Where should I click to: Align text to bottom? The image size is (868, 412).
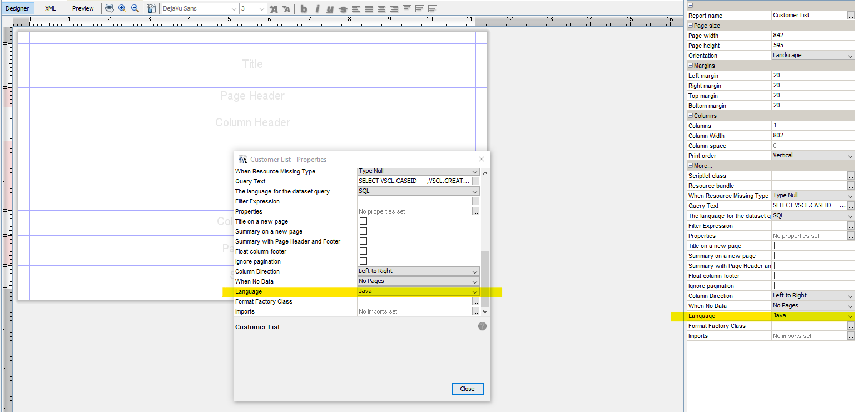433,9
